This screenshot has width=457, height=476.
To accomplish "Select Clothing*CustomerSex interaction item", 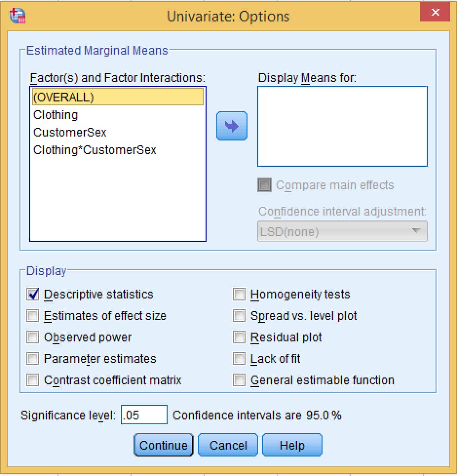I will click(118, 150).
